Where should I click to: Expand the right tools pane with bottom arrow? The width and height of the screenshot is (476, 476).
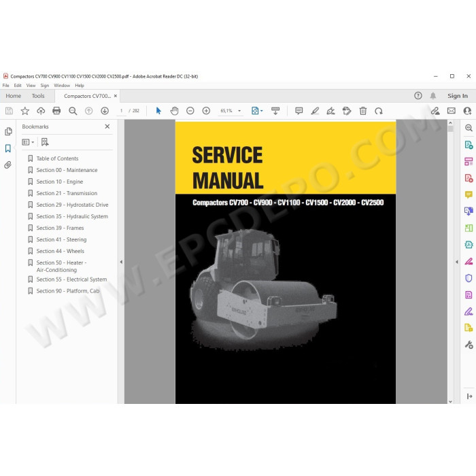click(x=469, y=396)
